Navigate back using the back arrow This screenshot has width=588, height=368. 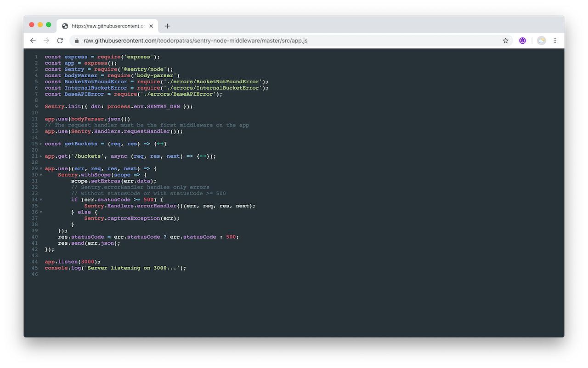tap(33, 40)
